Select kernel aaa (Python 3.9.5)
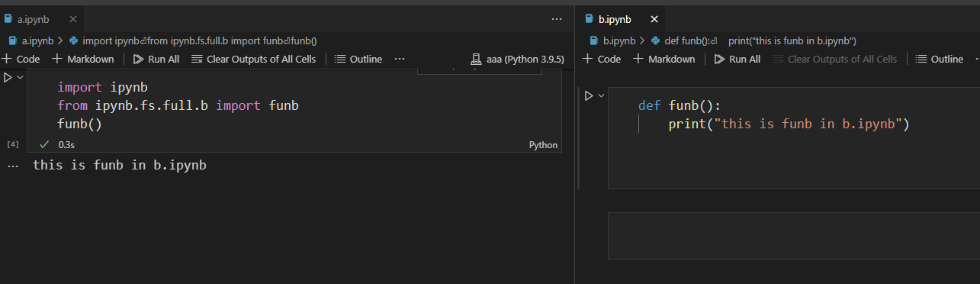Screen dimensions: 980x284 tap(518, 59)
